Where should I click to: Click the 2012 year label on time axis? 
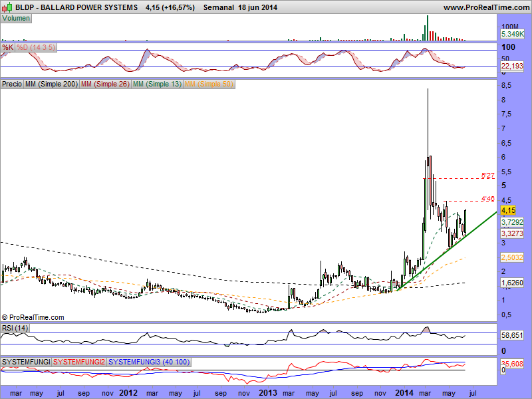(x=128, y=393)
